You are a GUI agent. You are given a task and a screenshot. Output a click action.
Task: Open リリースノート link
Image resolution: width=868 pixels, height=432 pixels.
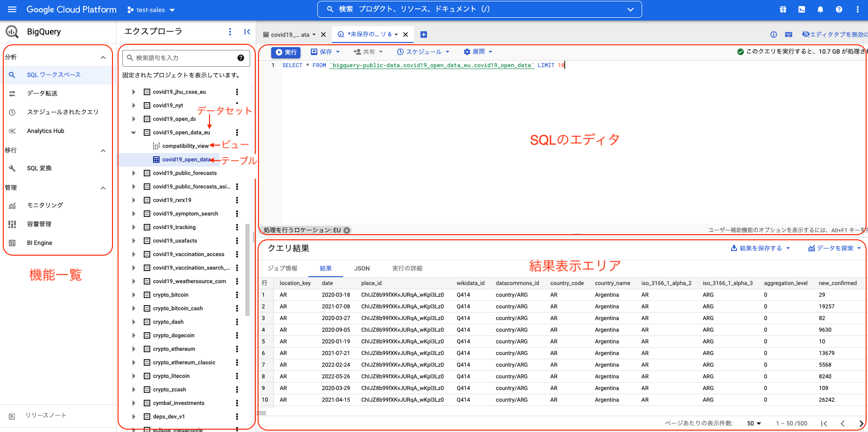click(46, 415)
